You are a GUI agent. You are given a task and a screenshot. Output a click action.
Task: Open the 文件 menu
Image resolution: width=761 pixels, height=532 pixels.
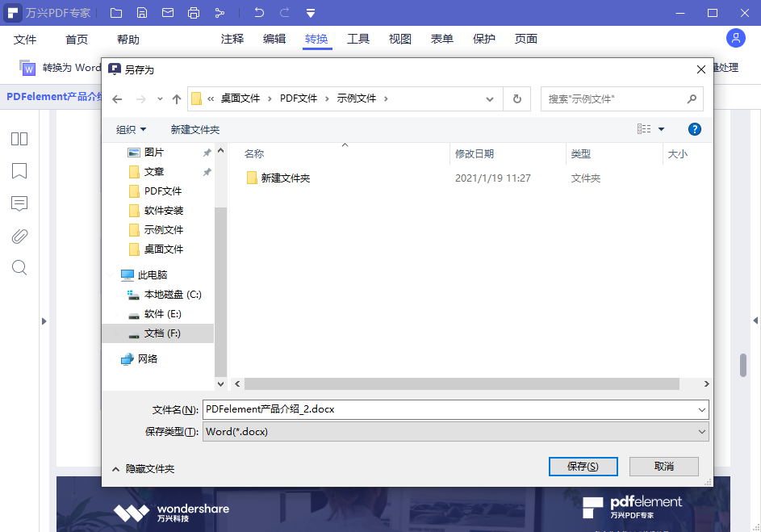click(25, 38)
